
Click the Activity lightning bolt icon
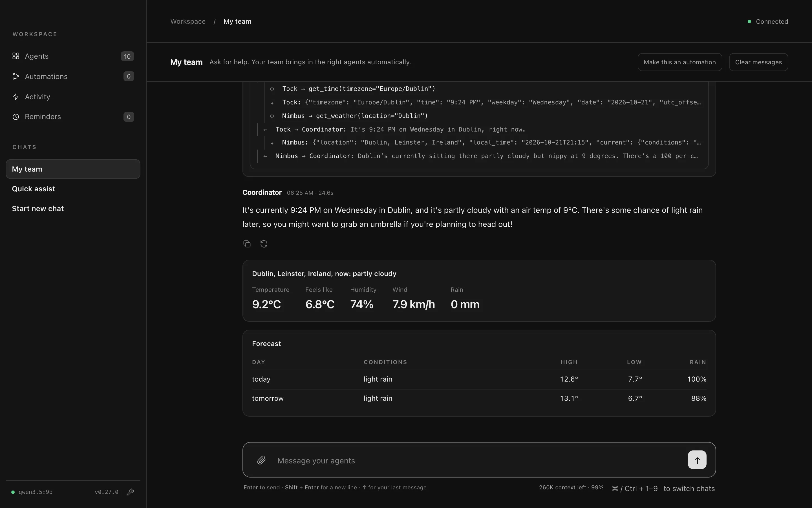[x=16, y=97]
